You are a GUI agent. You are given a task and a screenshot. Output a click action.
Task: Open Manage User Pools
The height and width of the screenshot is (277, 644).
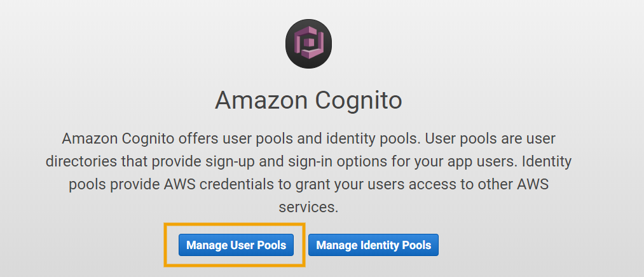[x=236, y=245]
